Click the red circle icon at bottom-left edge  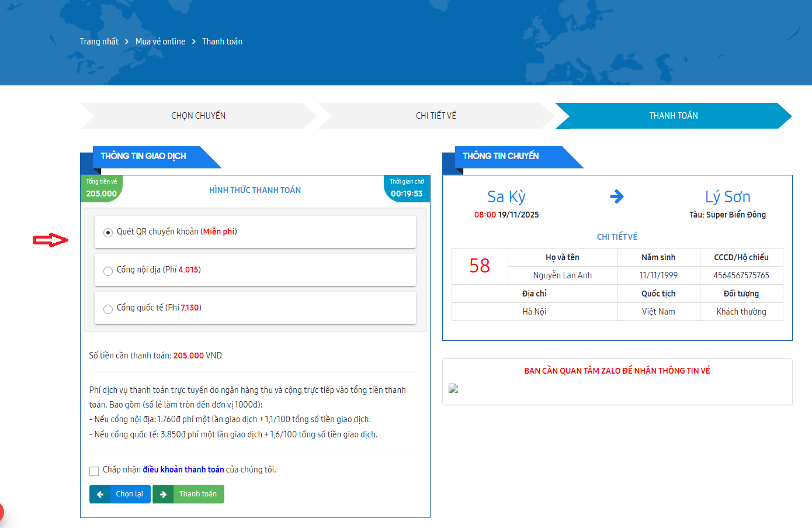[x=1, y=512]
